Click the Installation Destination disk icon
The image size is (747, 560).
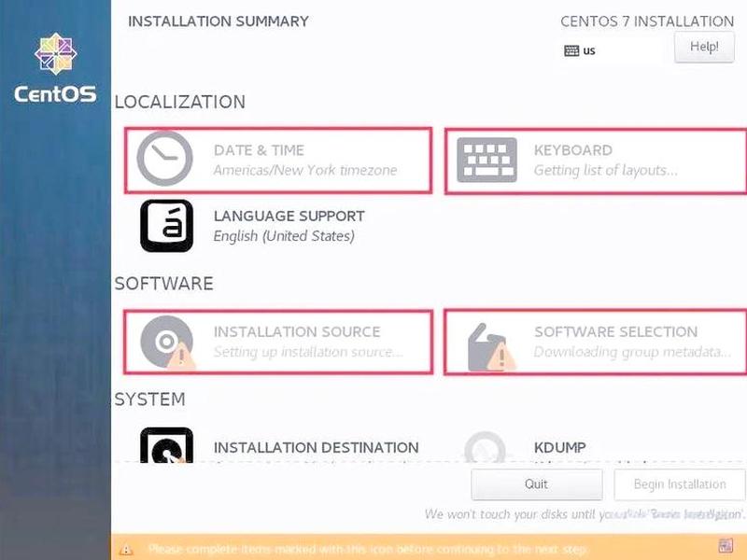point(167,445)
